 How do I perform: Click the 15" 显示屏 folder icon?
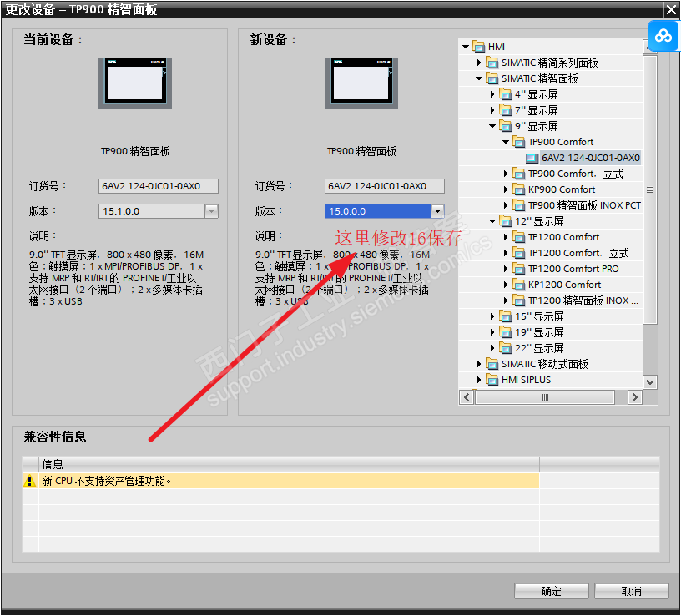[x=505, y=316]
